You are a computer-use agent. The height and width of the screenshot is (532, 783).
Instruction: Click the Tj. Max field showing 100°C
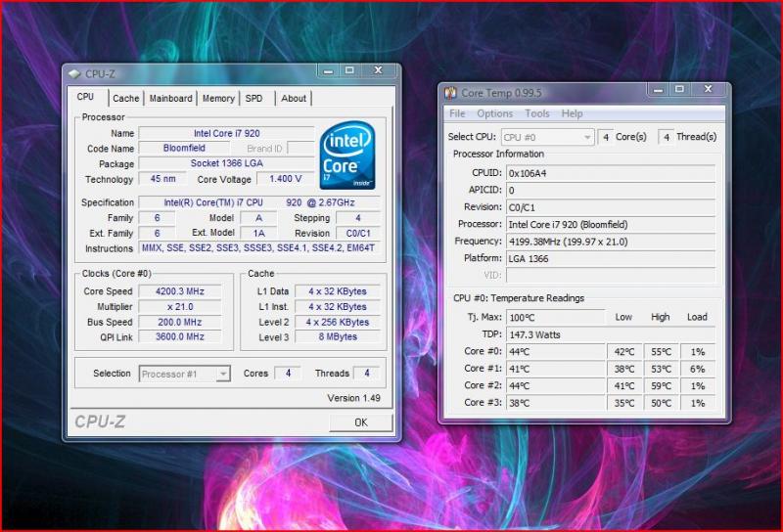coord(555,318)
